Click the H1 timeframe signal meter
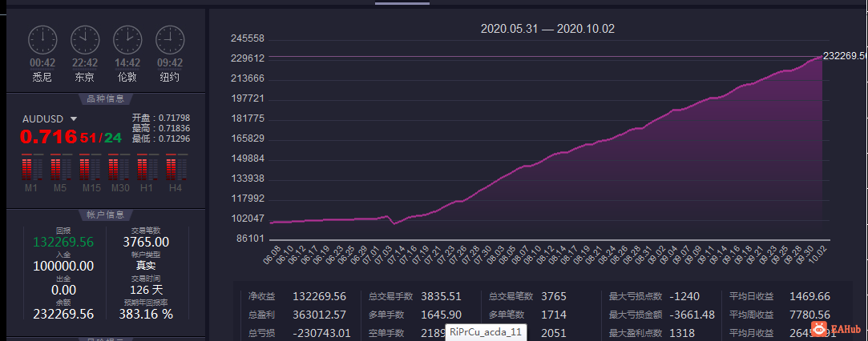868x341 pixels. click(147, 167)
